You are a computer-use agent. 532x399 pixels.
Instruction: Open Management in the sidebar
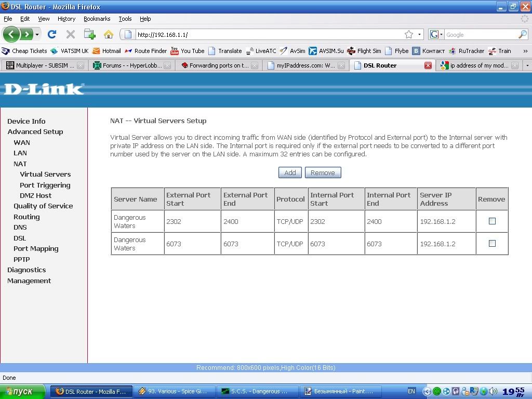29,281
